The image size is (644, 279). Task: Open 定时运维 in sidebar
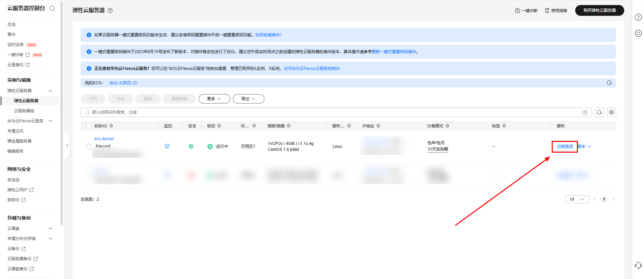pos(15,45)
